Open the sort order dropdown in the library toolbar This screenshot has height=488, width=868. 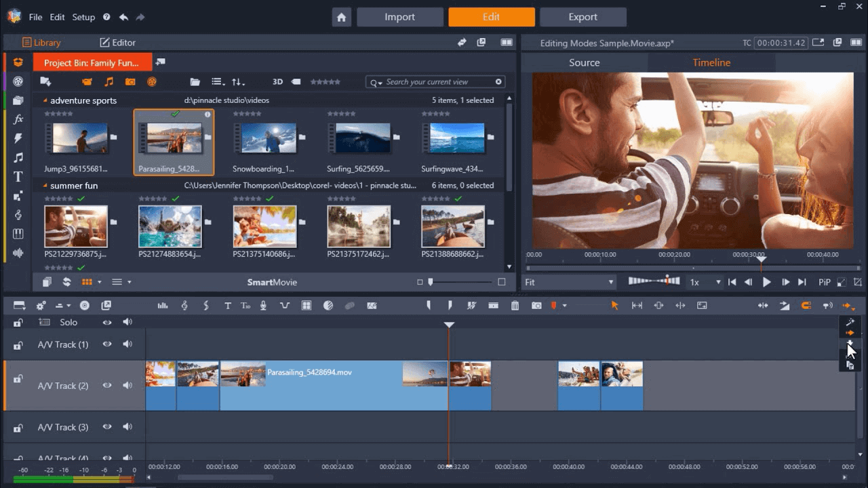coord(238,81)
